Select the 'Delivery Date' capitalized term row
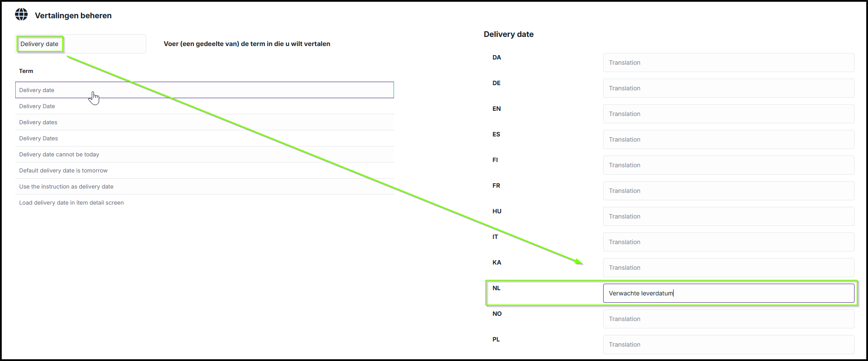Viewport: 868px width, 361px height. pyautogui.click(x=204, y=106)
